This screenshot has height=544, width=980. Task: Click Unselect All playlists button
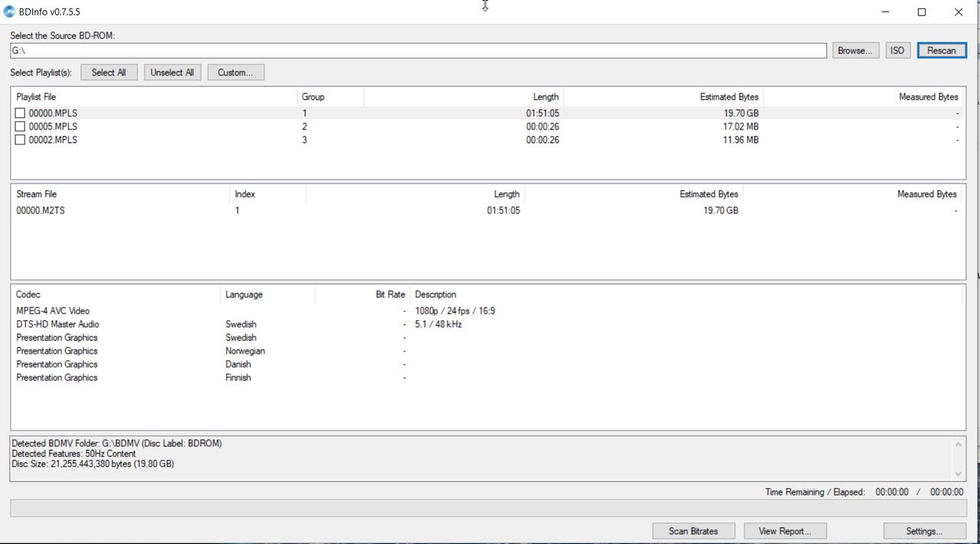[x=172, y=72]
